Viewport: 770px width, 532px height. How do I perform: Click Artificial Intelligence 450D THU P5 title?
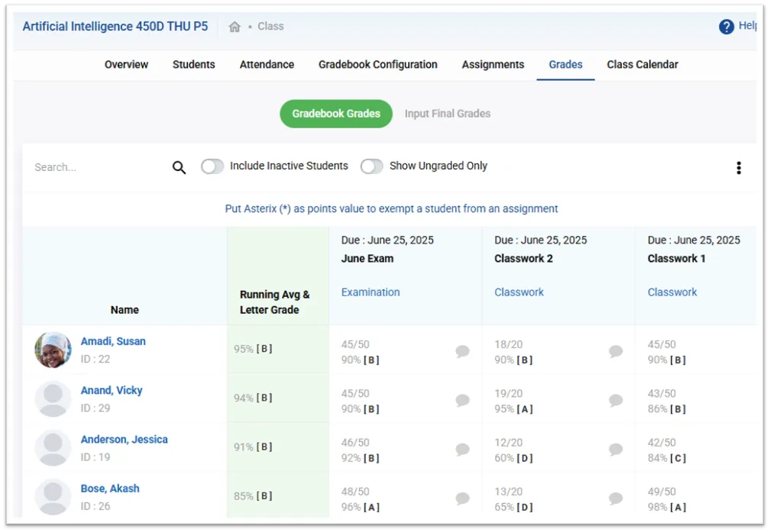pyautogui.click(x=115, y=27)
